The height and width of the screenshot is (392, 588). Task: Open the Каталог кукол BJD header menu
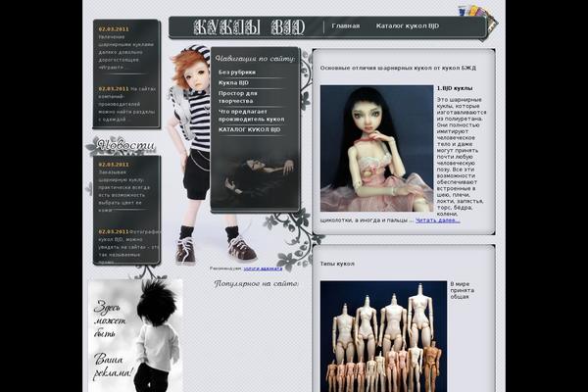408,25
